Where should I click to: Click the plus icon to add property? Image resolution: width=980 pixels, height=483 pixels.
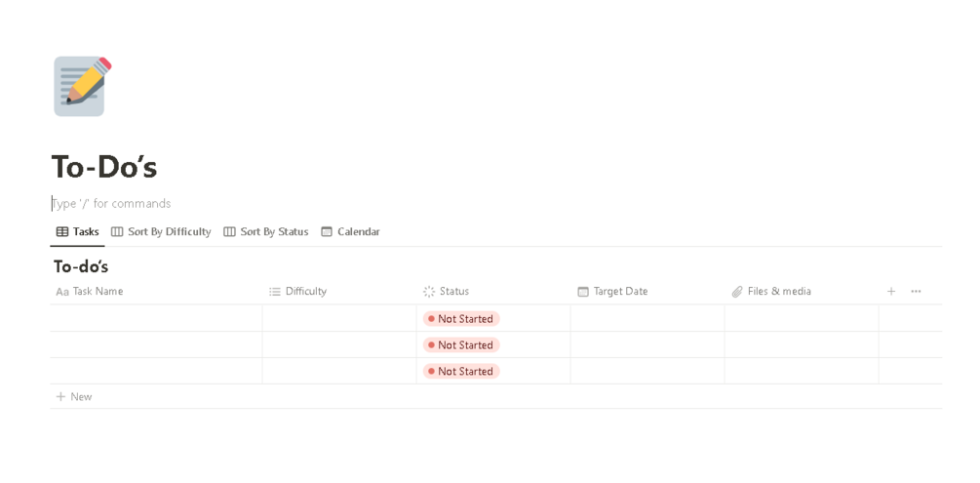(890, 292)
